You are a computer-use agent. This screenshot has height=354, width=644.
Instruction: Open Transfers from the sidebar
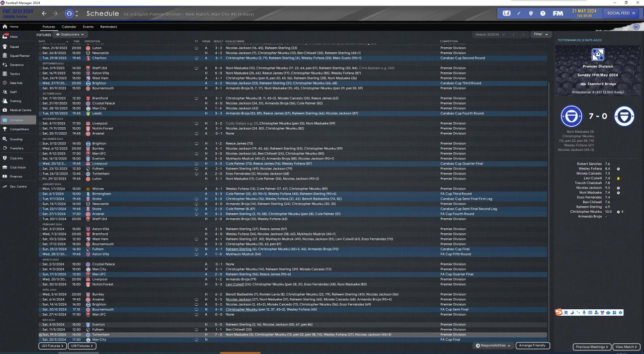click(18, 148)
